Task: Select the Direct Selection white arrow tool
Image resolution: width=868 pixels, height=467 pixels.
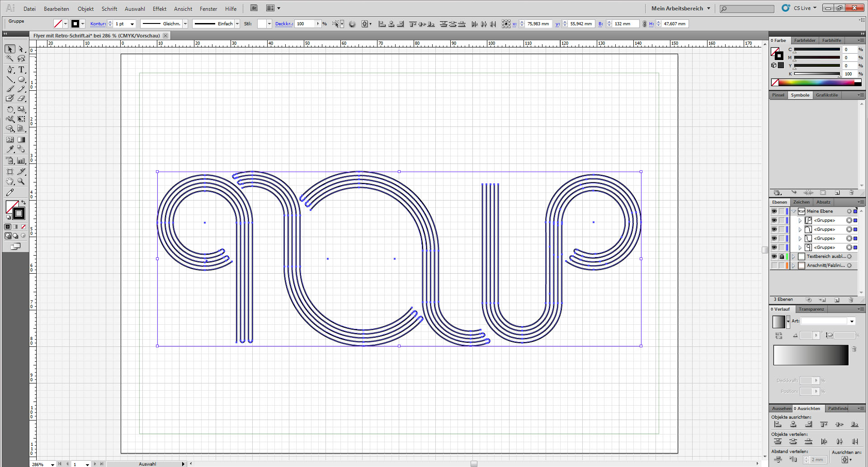Action: (21, 49)
